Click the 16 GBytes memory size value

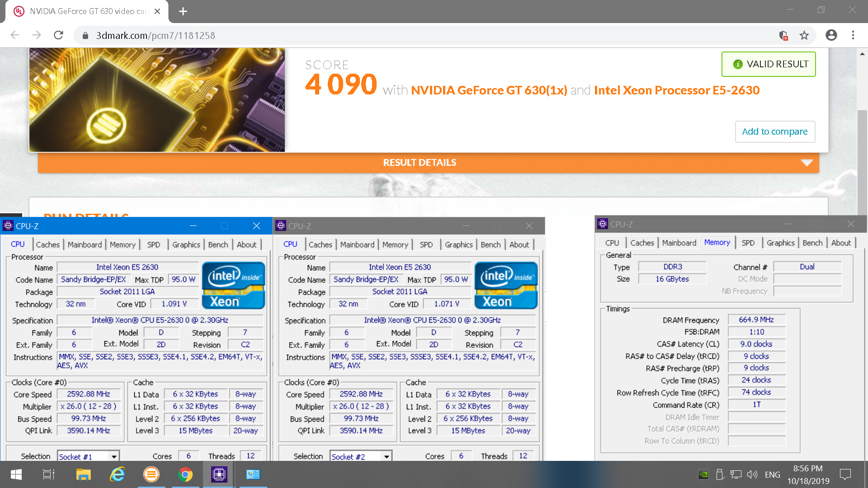point(672,279)
